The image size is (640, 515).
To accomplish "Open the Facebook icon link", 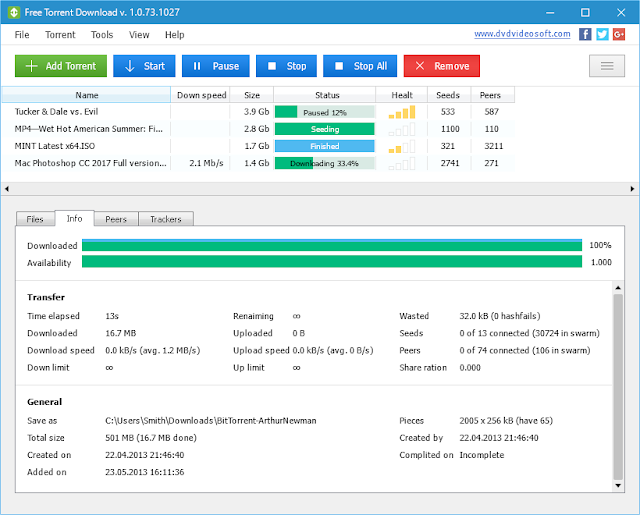I will pos(585,34).
